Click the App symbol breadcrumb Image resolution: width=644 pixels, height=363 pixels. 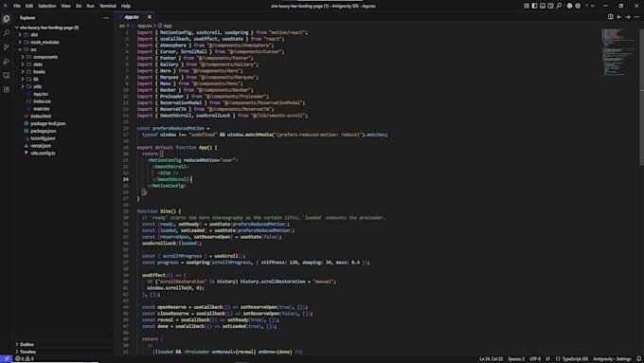(x=165, y=26)
